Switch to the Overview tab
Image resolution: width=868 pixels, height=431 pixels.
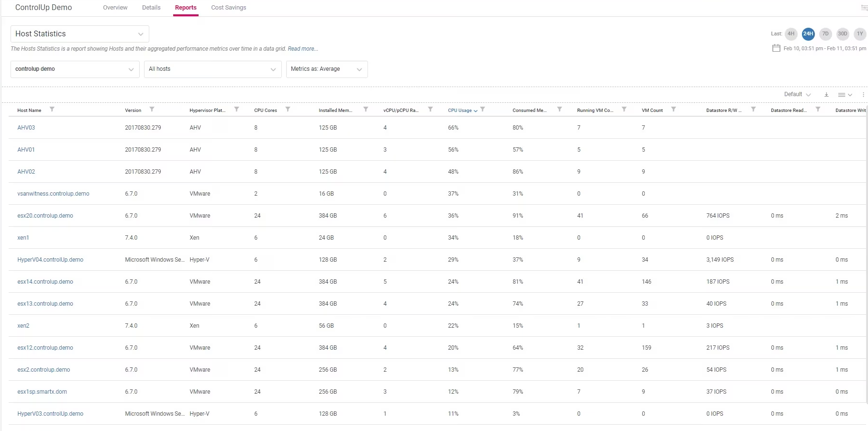(x=115, y=8)
